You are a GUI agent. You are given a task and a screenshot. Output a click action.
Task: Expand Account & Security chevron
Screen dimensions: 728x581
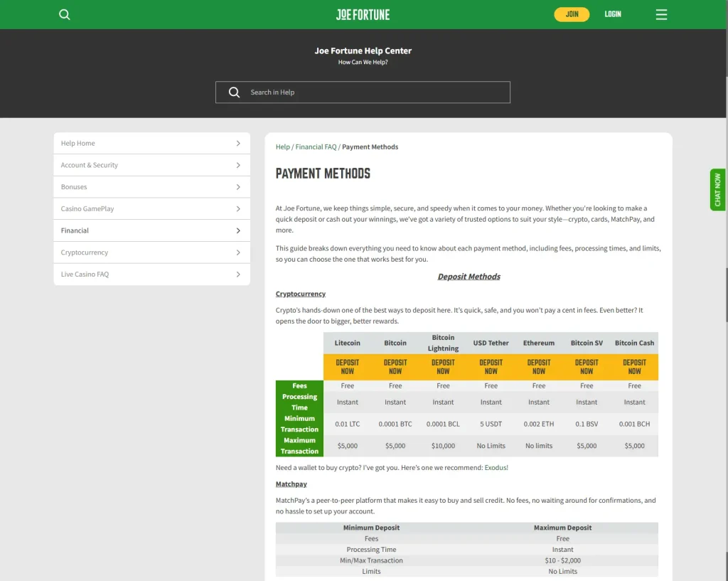tap(238, 165)
